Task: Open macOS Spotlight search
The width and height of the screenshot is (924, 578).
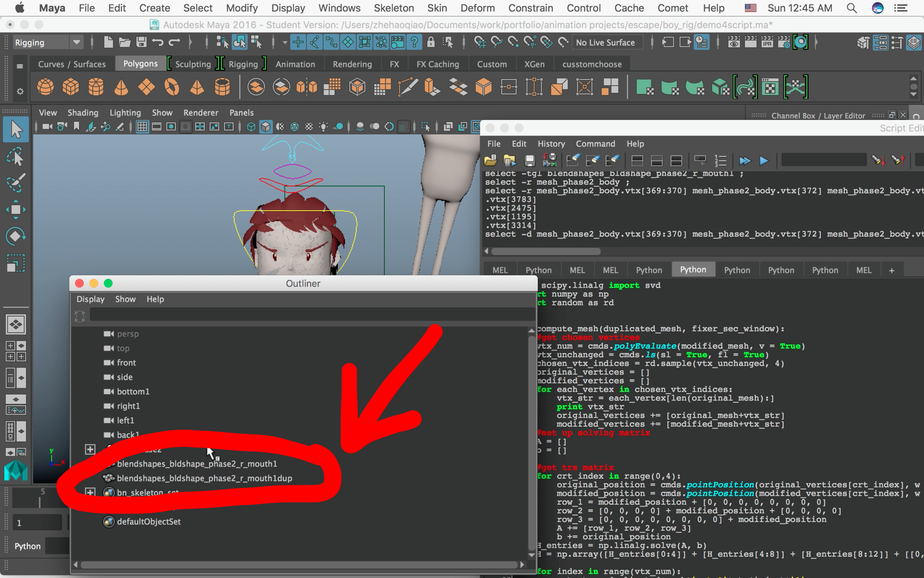Action: (x=852, y=8)
